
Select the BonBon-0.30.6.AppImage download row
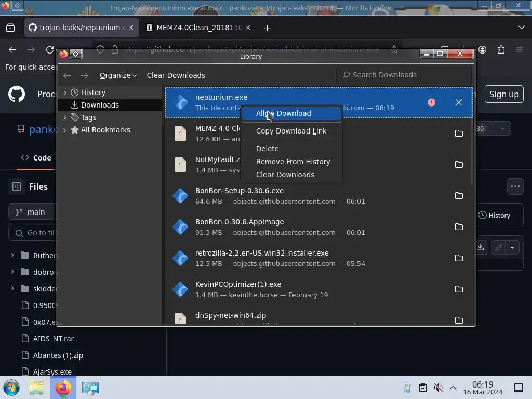click(x=318, y=227)
